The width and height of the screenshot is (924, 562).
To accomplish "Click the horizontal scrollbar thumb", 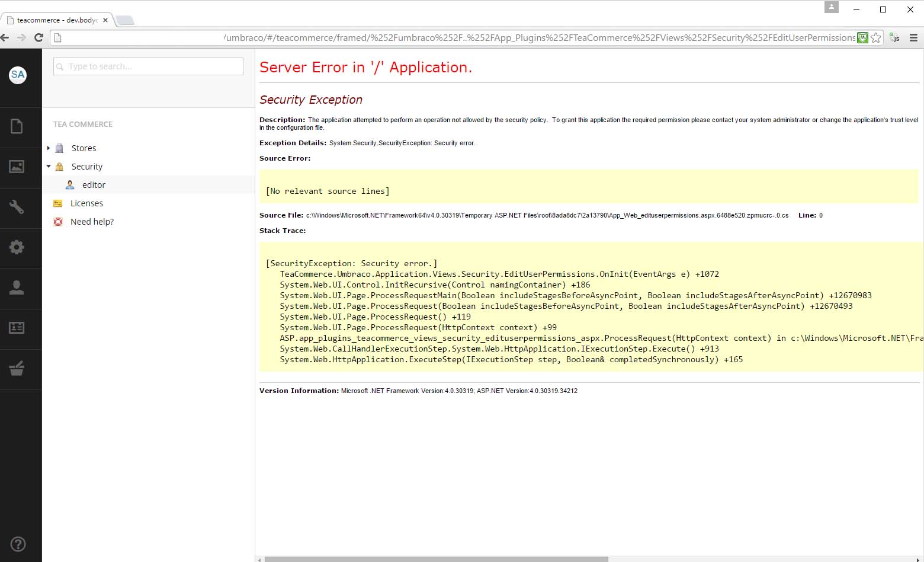I will coord(436,559).
